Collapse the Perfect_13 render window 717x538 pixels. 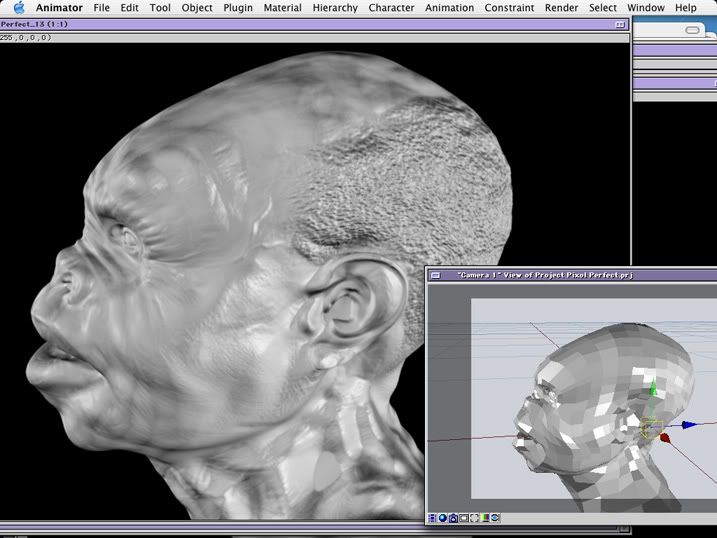coord(621,24)
